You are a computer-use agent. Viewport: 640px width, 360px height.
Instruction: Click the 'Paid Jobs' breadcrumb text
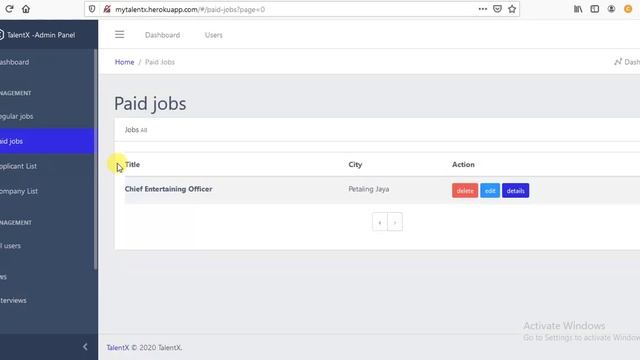[160, 62]
